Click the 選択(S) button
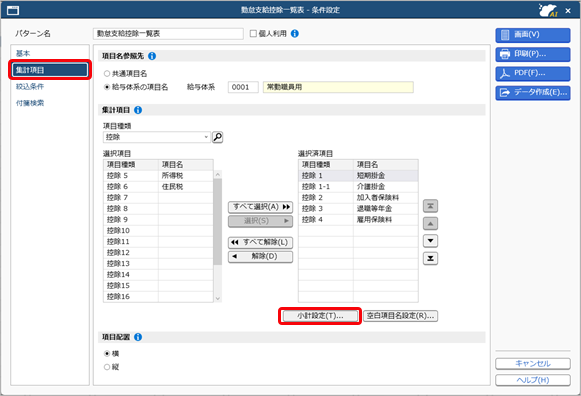This screenshot has height=396, width=581. 260,221
